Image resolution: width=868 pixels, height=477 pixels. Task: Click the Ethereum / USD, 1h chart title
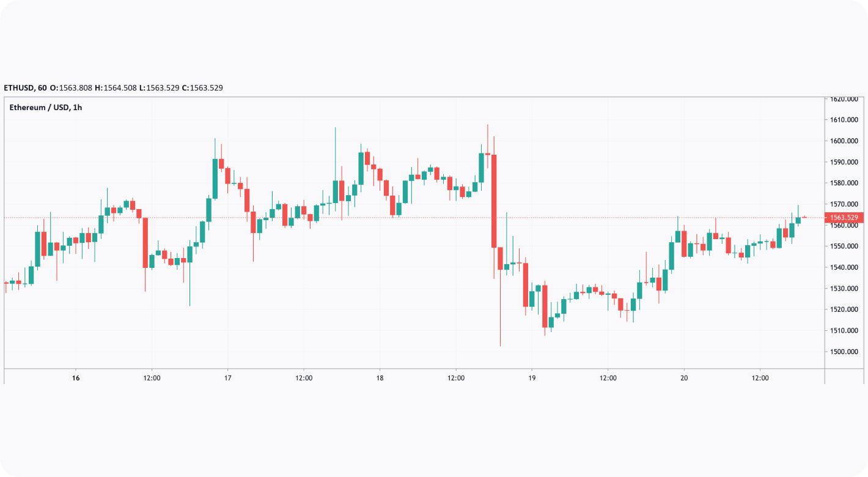click(x=46, y=108)
